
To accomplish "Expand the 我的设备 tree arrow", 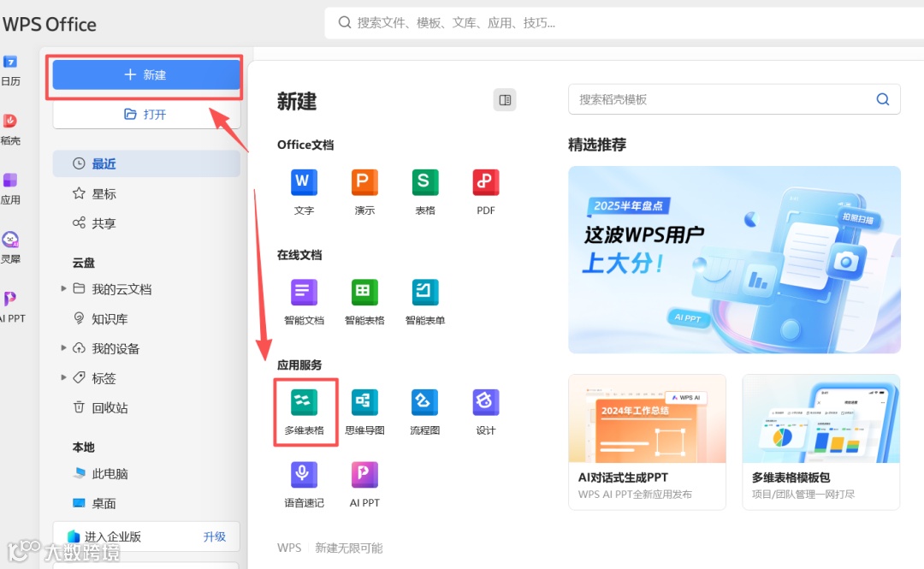I will (63, 348).
